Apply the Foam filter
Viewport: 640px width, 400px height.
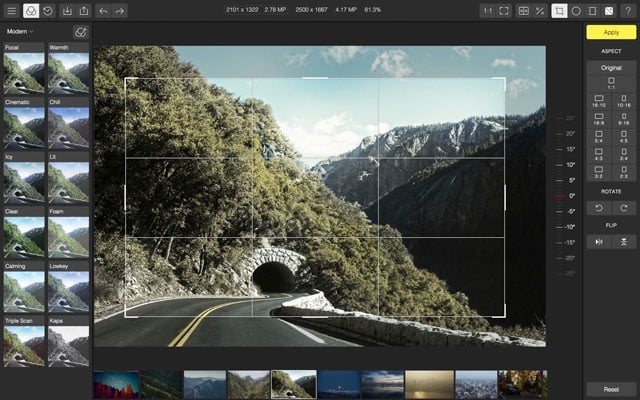69,233
